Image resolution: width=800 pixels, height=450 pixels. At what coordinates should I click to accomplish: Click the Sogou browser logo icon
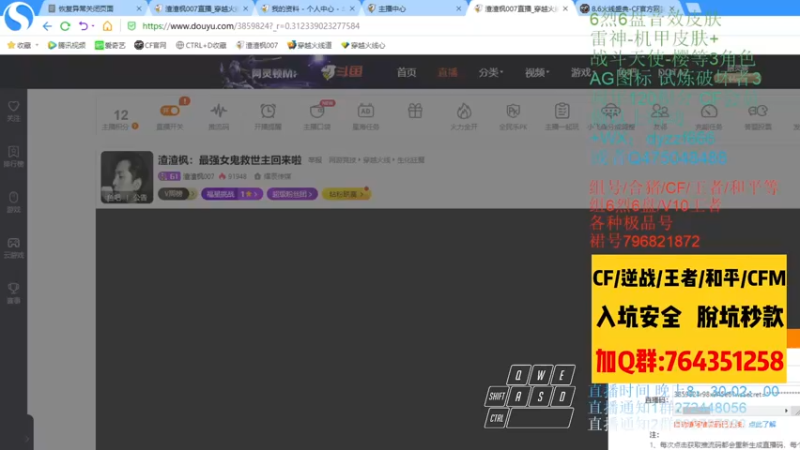pos(18,16)
